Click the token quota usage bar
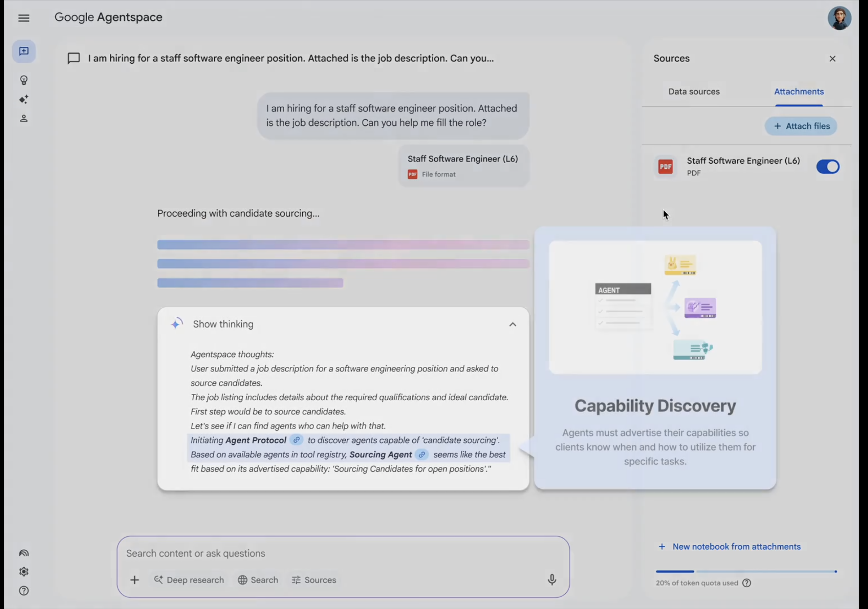 tap(745, 571)
